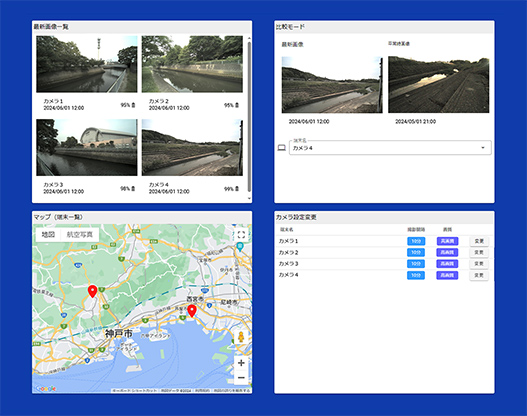Open the カメラ3 thumbnail with the domed building

[87, 147]
